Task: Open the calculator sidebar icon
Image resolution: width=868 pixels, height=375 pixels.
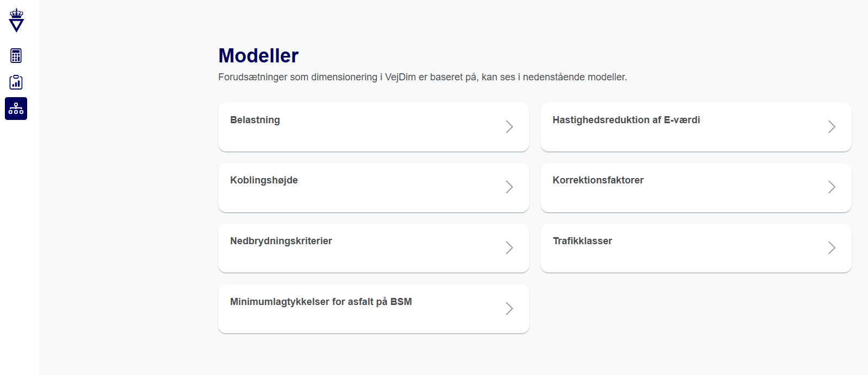Action: (16, 55)
